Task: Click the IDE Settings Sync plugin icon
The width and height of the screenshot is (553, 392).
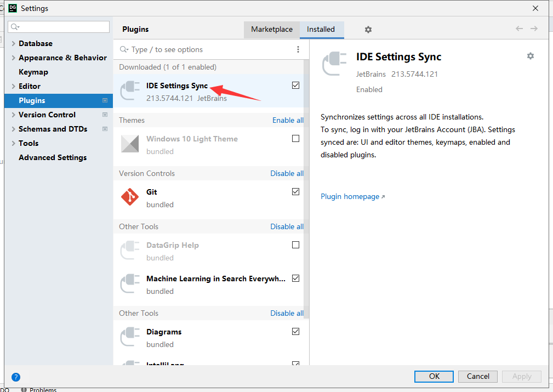Action: [130, 91]
